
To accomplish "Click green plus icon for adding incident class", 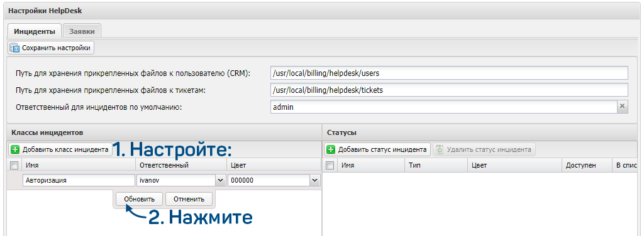I will tap(15, 149).
